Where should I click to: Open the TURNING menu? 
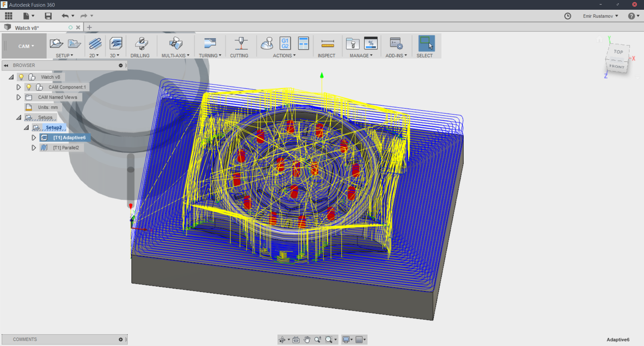[210, 55]
